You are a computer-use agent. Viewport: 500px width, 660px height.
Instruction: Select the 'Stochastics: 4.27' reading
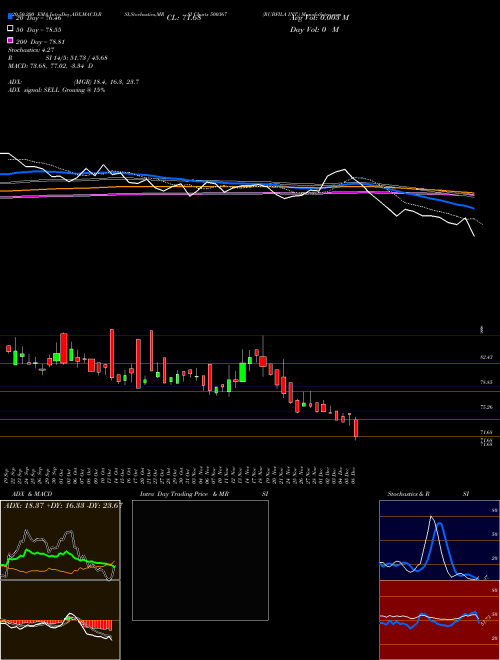31,50
